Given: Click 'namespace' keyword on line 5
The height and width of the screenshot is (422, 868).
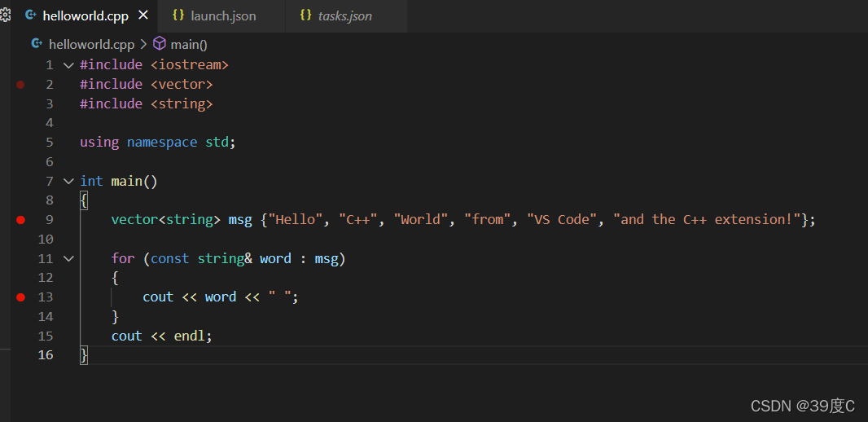Looking at the screenshot, I should [162, 143].
